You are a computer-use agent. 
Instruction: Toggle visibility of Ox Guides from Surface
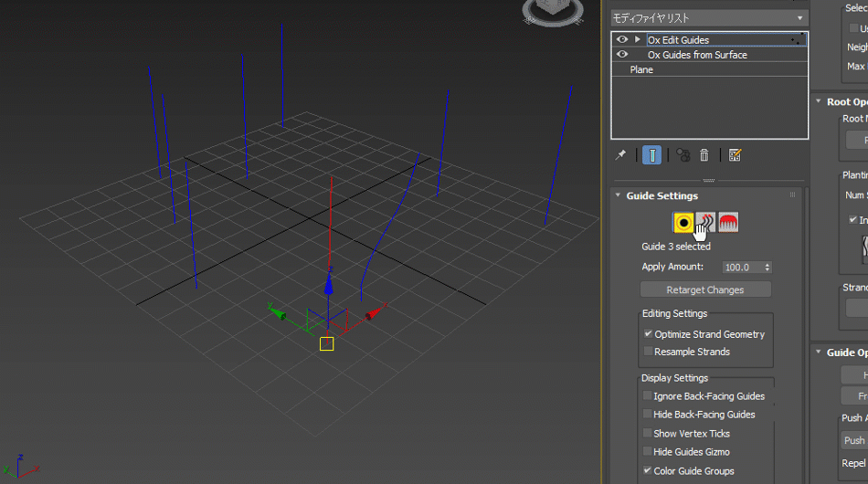pyautogui.click(x=622, y=55)
